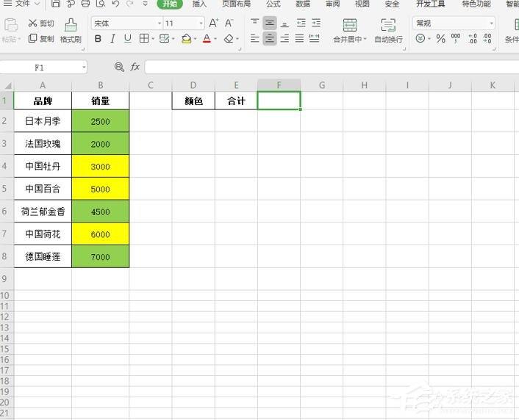
Task: Increase font size with A+ icon
Action: click(x=213, y=23)
